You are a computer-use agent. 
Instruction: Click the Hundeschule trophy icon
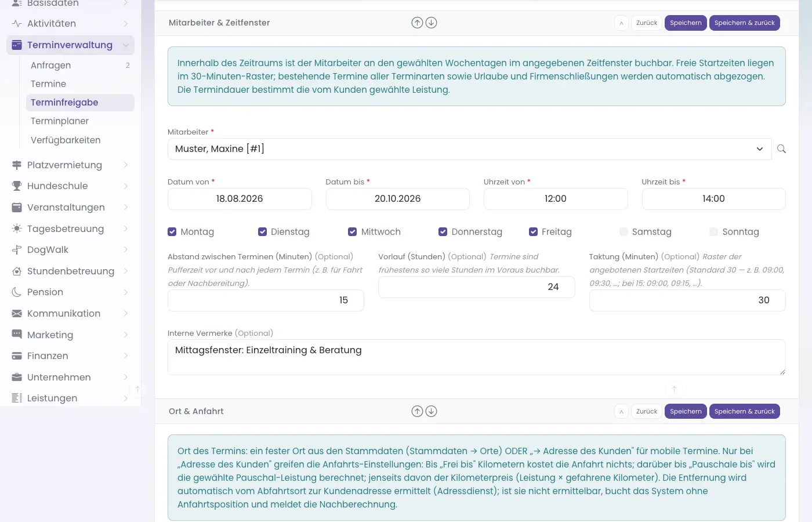[x=17, y=186]
